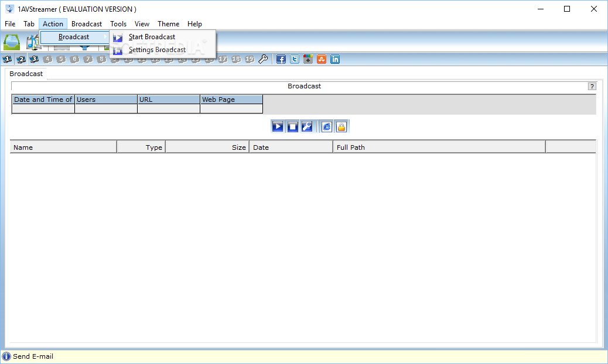Viewport: 608px width, 364px height.
Task: Maximize the 1AVStreamer window
Action: click(567, 9)
